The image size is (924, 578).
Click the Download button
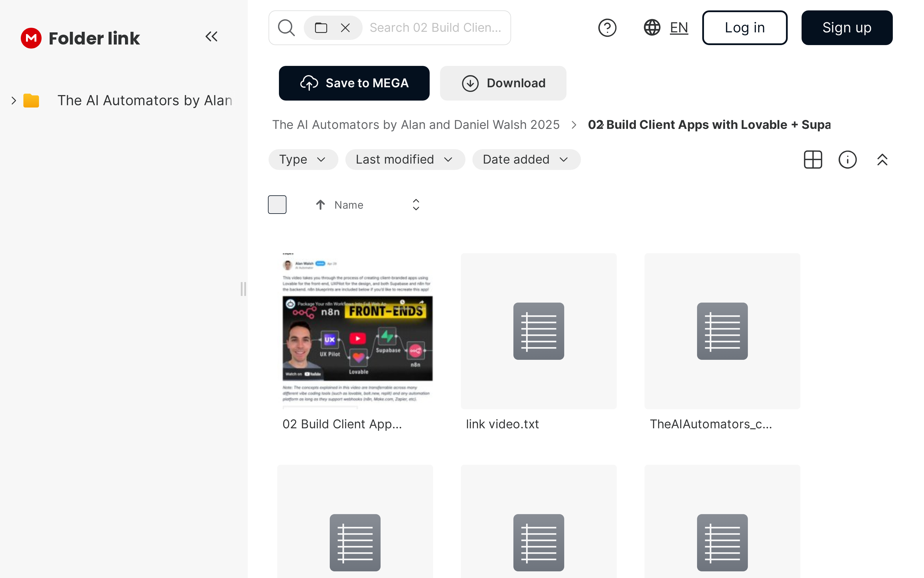[503, 83]
